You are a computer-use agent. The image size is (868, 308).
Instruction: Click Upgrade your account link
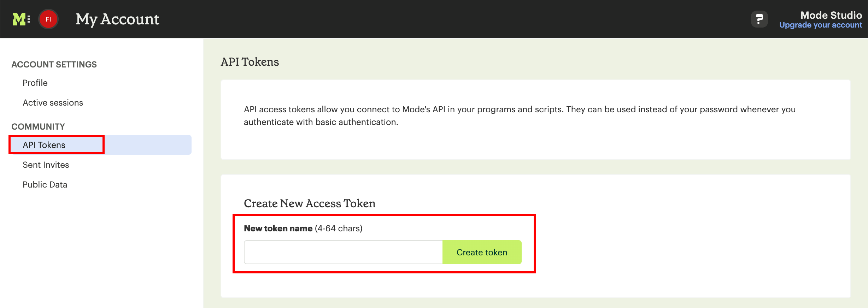coord(821,25)
